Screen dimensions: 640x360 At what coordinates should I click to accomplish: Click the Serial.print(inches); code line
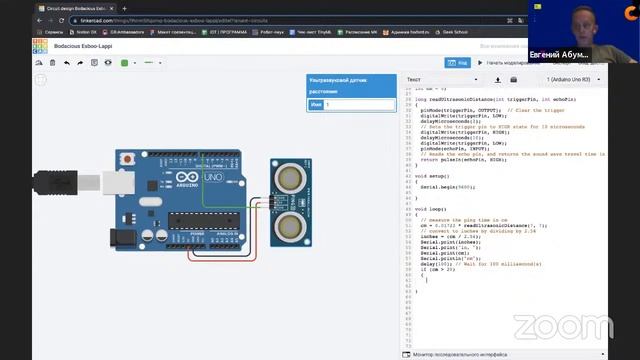coord(451,242)
